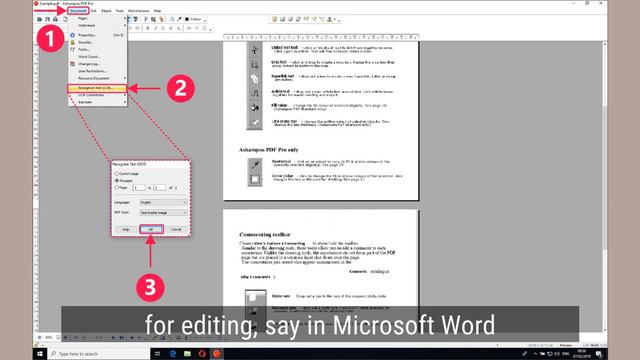Open User Restrictions menu entry

tap(97, 71)
